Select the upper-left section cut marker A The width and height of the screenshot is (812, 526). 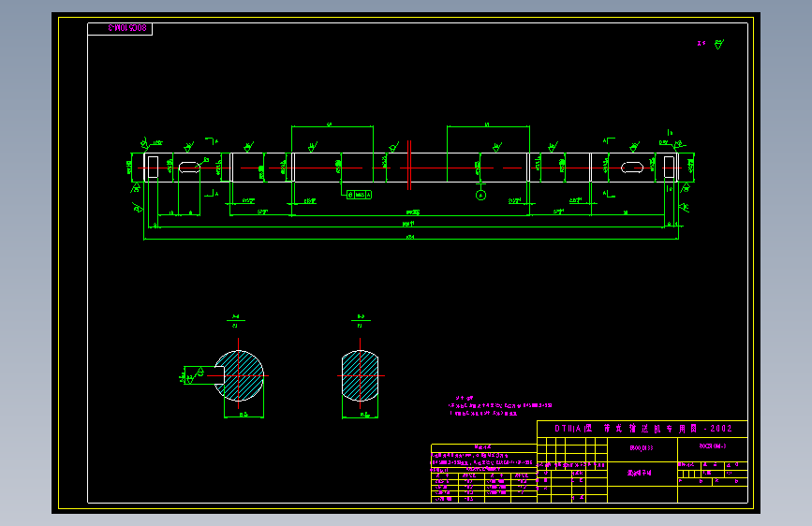(212, 140)
